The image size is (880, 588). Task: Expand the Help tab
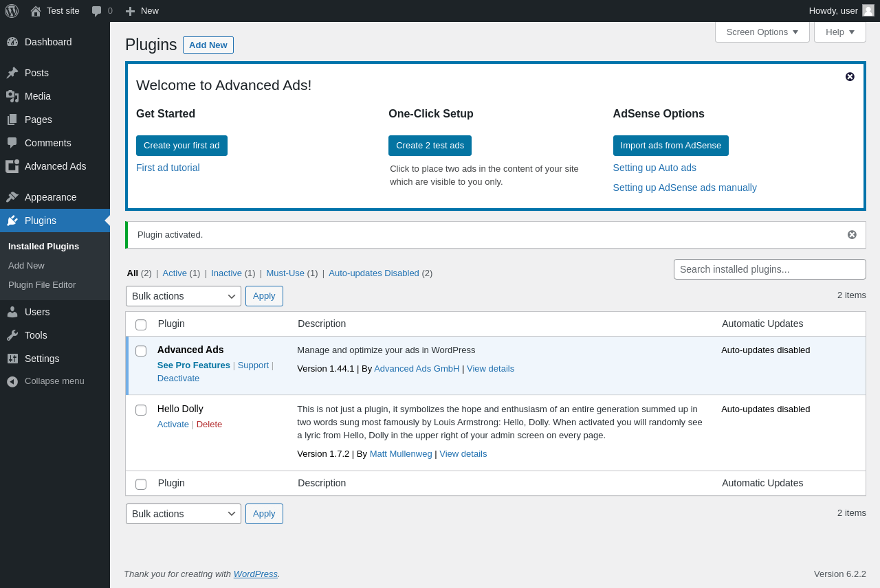point(839,32)
